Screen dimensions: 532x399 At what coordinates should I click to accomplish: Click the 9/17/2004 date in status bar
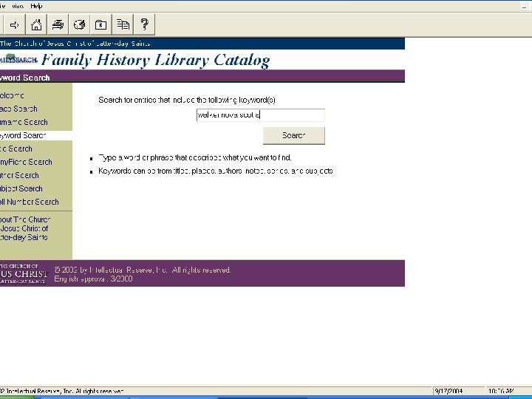[449, 391]
